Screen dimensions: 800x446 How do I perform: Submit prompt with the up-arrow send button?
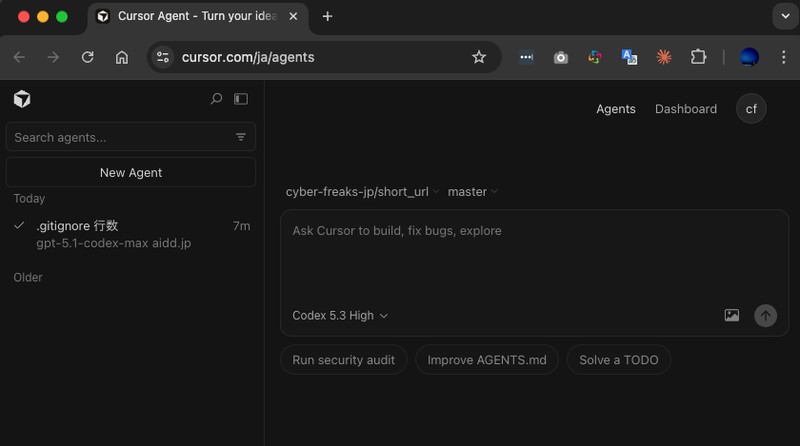tap(765, 315)
